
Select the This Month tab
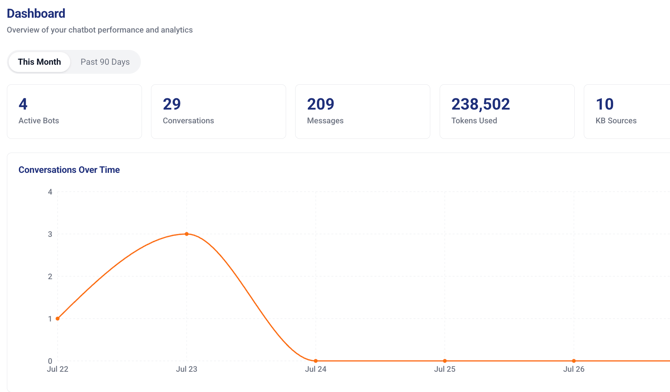(39, 62)
